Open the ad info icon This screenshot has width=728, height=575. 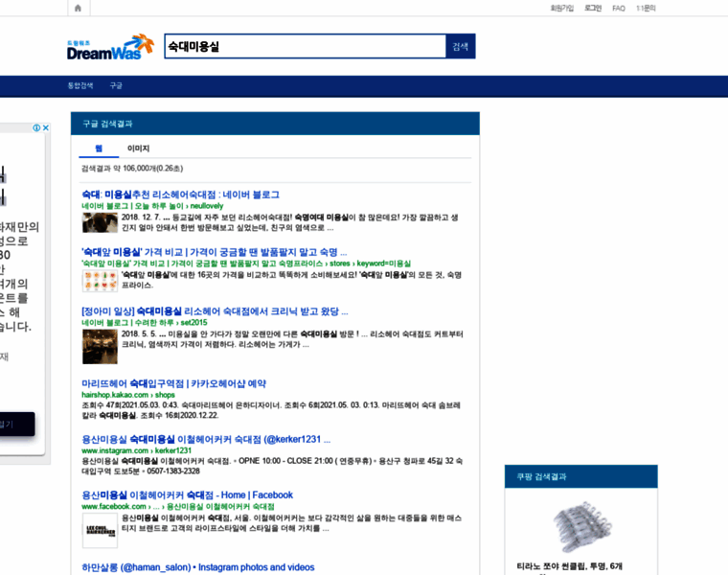(x=36, y=127)
